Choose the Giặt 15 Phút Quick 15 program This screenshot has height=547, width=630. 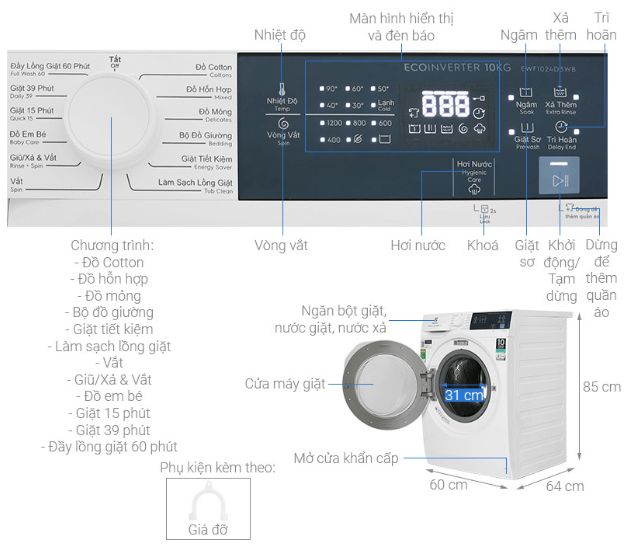pos(32,113)
